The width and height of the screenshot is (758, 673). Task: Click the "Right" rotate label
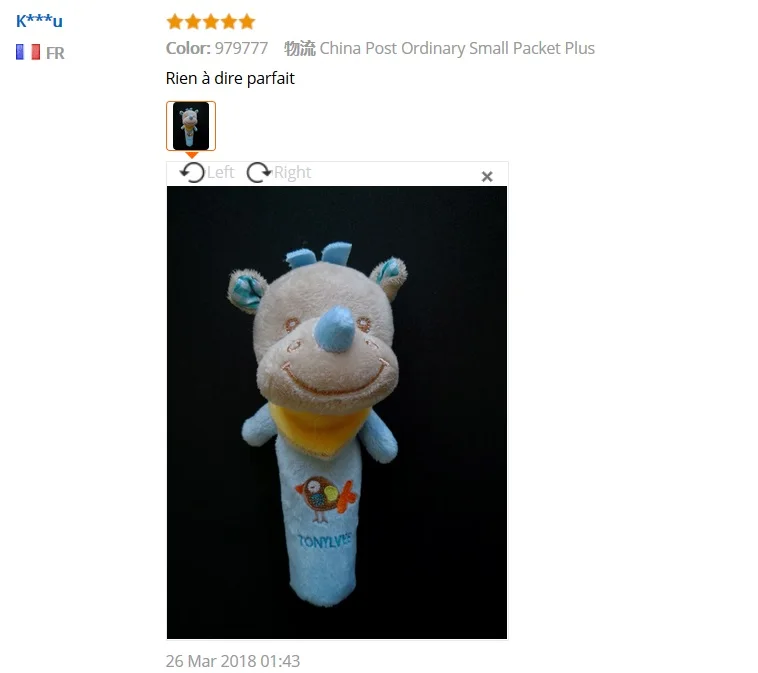(292, 173)
